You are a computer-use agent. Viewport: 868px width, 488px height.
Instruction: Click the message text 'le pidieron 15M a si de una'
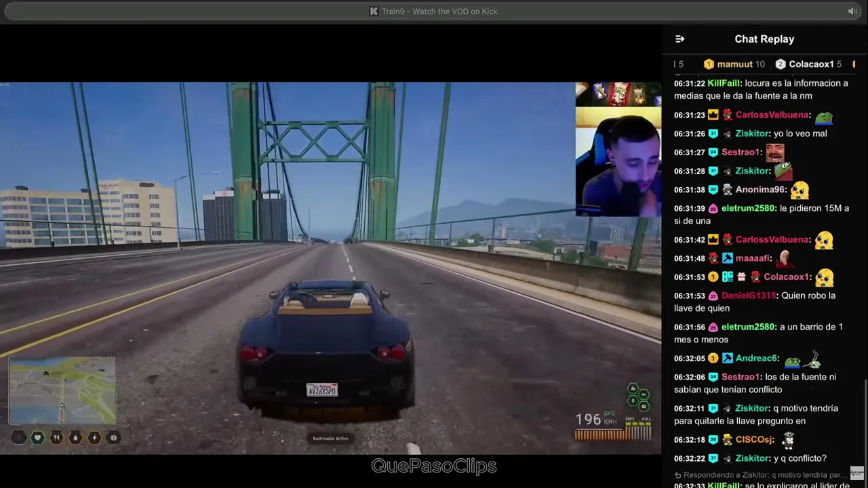click(x=762, y=215)
